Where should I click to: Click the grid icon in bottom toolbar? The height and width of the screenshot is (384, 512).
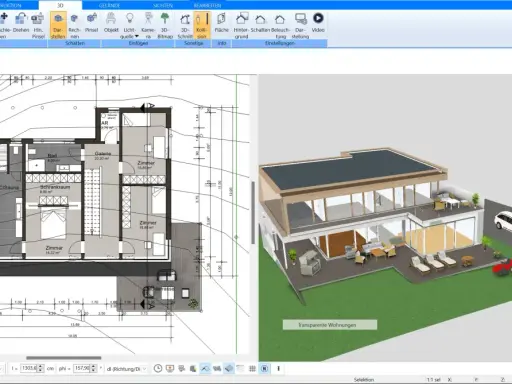(252, 368)
